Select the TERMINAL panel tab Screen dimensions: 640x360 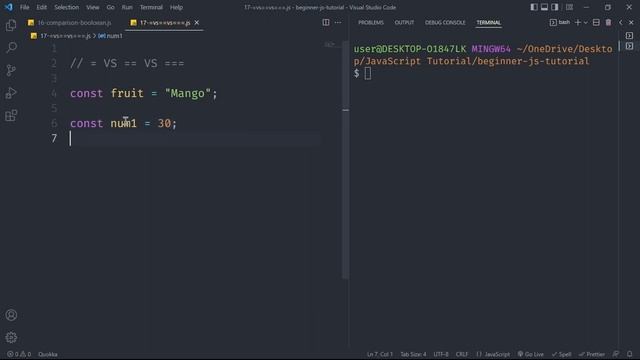pyautogui.click(x=488, y=22)
